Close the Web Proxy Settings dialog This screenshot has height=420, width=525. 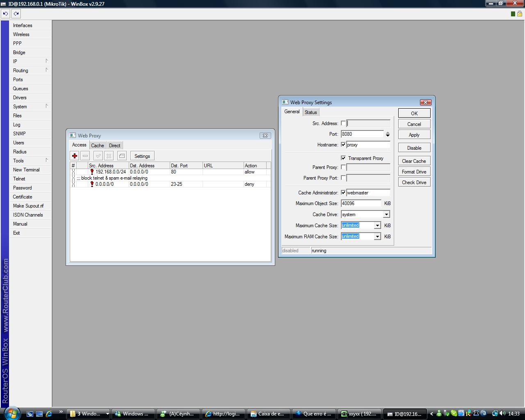pos(425,102)
